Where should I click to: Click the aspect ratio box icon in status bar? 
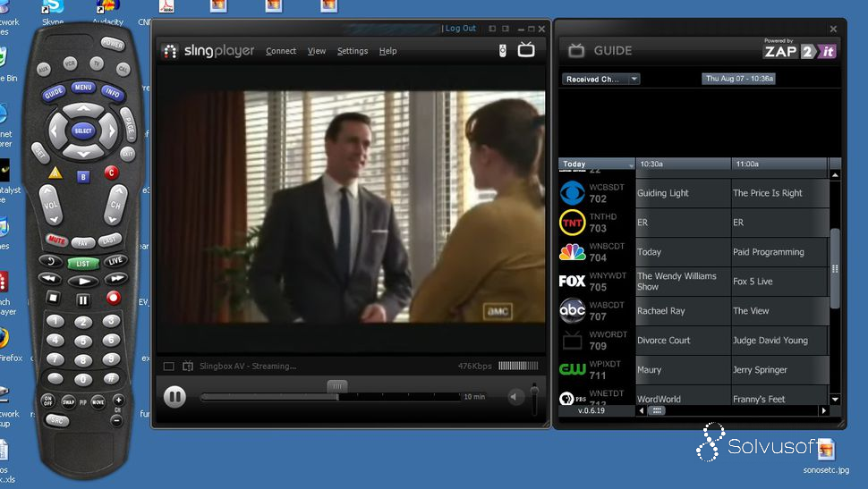[169, 367]
